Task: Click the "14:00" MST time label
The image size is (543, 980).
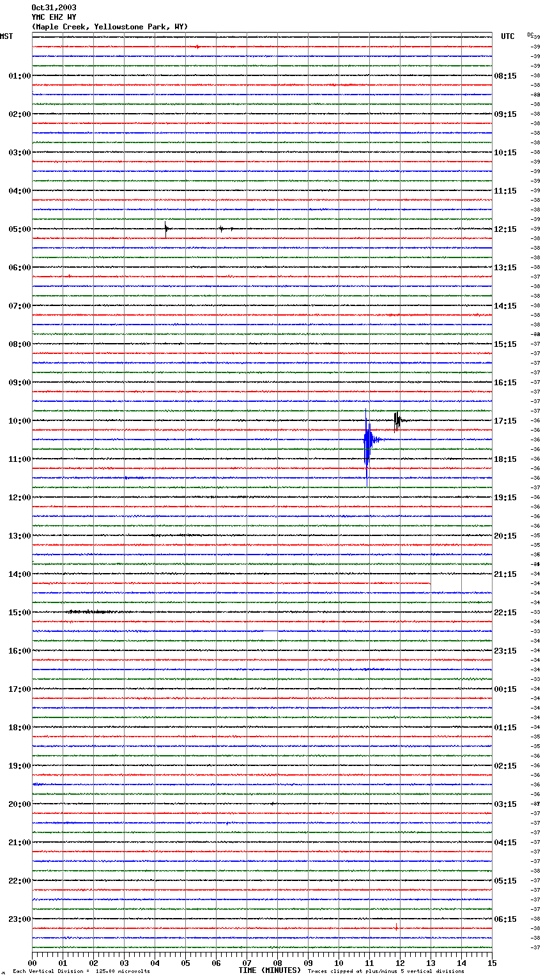Action: [19, 574]
